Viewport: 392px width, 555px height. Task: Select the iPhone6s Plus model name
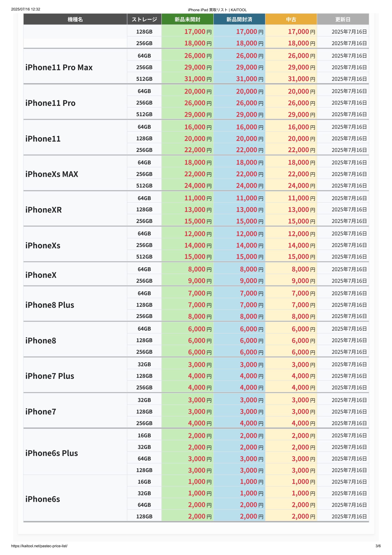point(52,453)
